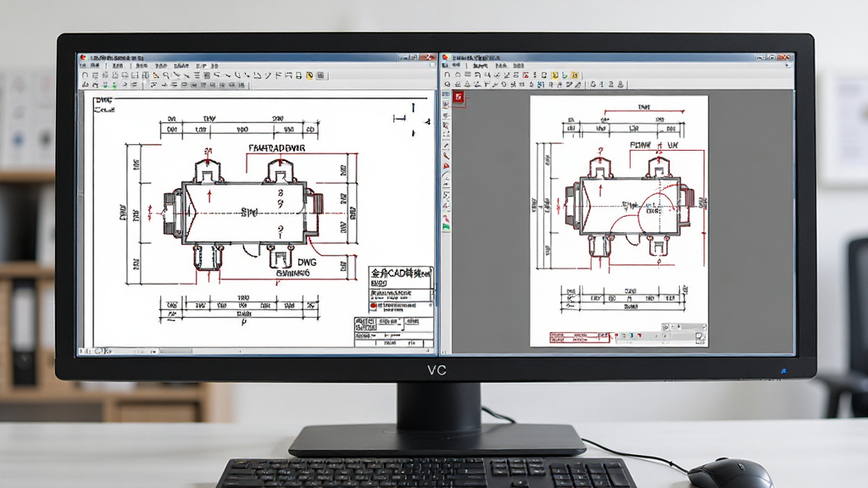Click the red icon in right window's top toolbar
This screenshot has height=488, width=868.
pos(526,75)
